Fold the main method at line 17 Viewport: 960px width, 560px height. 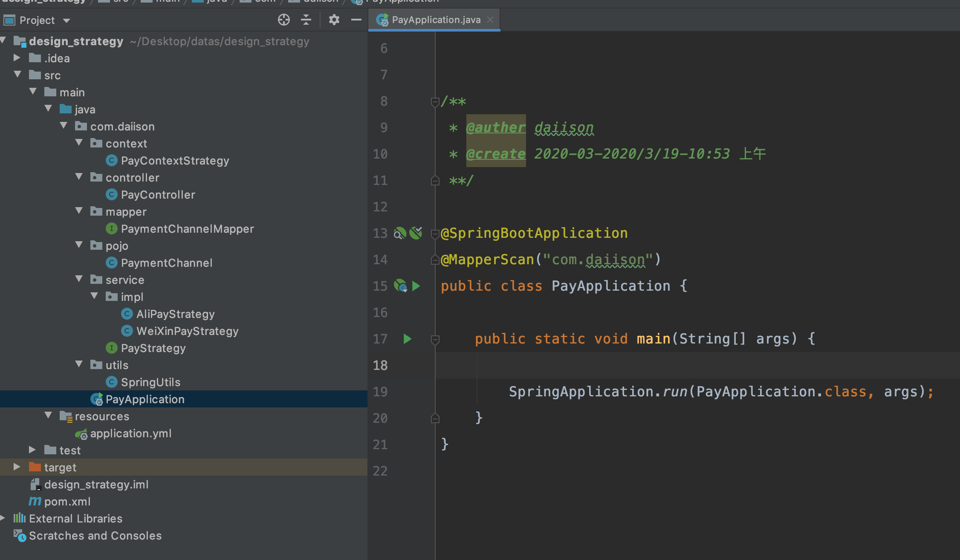coord(435,340)
